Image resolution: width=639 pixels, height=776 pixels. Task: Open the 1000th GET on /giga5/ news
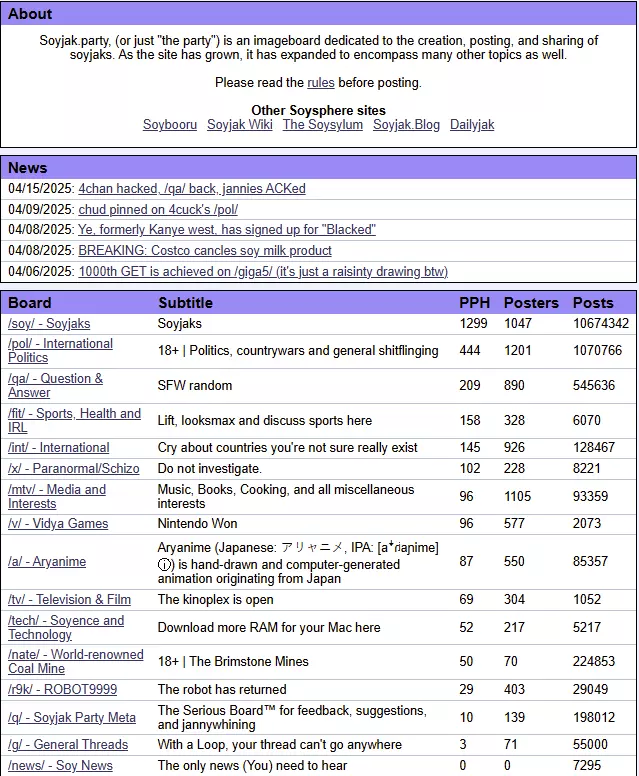263,272
